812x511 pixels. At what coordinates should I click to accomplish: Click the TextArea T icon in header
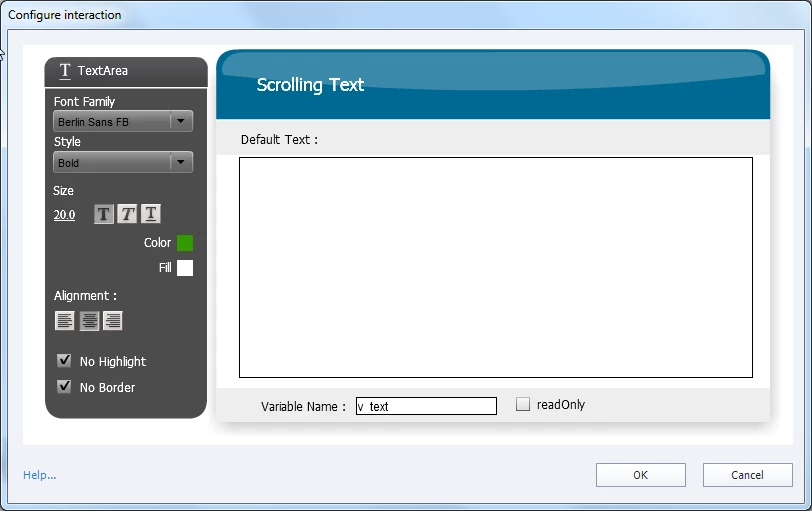pyautogui.click(x=65, y=70)
